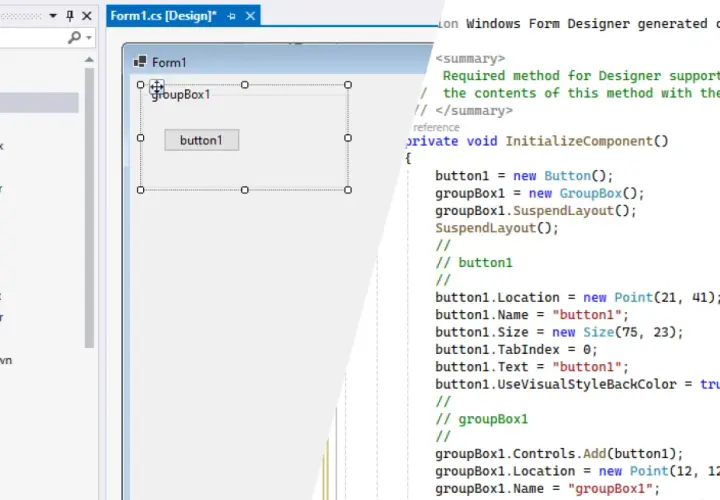Close the toolbox panel
This screenshot has width=720, height=500.
87,16
